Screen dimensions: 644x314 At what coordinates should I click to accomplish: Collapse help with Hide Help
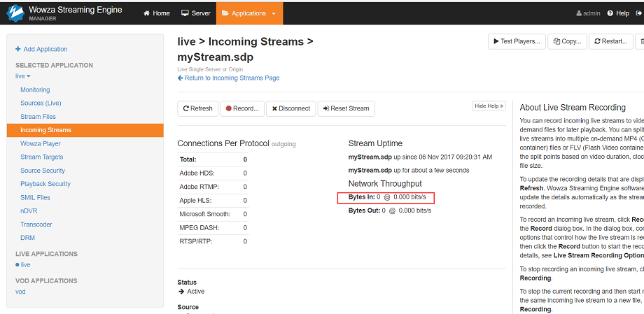pos(489,106)
